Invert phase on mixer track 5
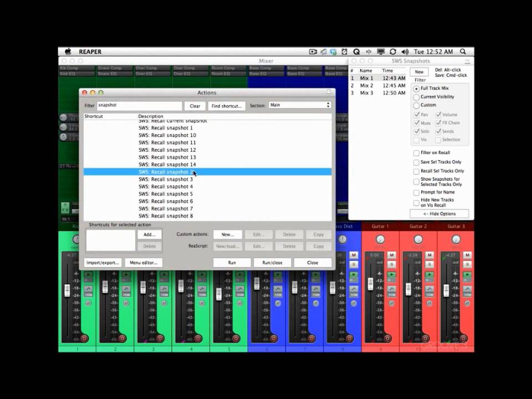Image resolution: width=532 pixels, height=399 pixels. [x=240, y=303]
